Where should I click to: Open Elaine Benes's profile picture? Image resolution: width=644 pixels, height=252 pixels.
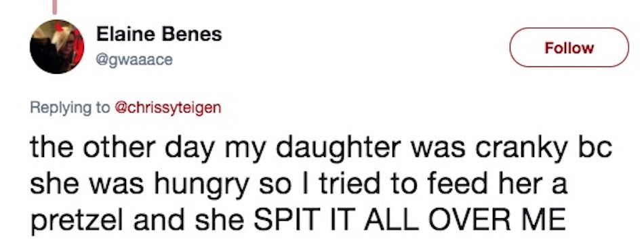tap(57, 47)
